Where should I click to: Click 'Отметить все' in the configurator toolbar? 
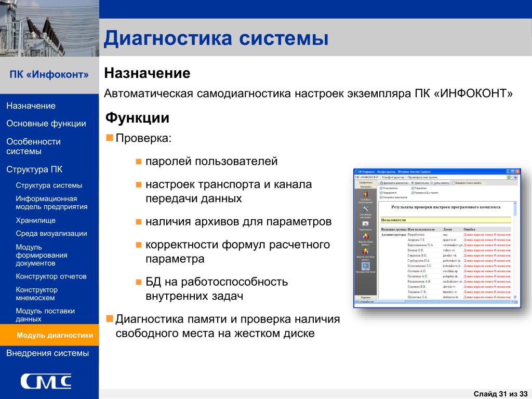point(420,183)
